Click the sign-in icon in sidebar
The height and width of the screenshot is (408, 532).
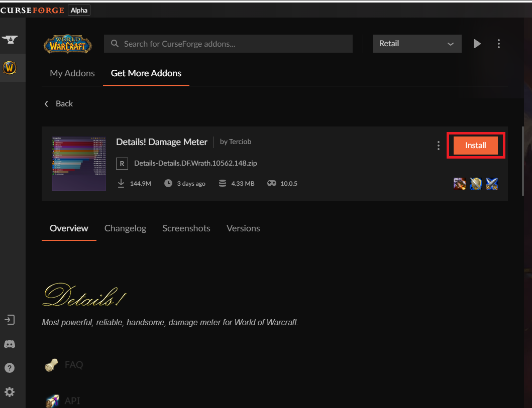tap(10, 320)
